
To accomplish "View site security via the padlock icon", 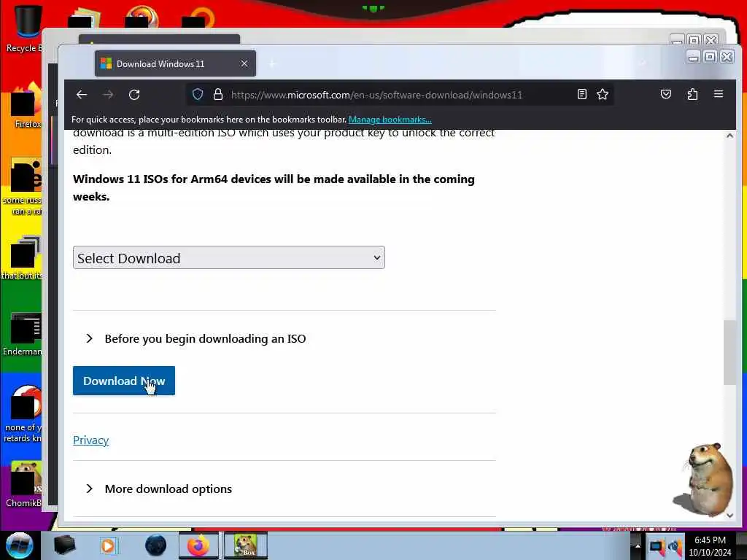I will (x=217, y=94).
